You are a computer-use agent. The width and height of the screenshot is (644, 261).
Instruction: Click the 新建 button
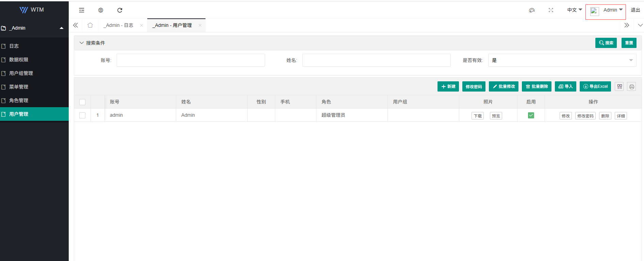[x=448, y=86]
